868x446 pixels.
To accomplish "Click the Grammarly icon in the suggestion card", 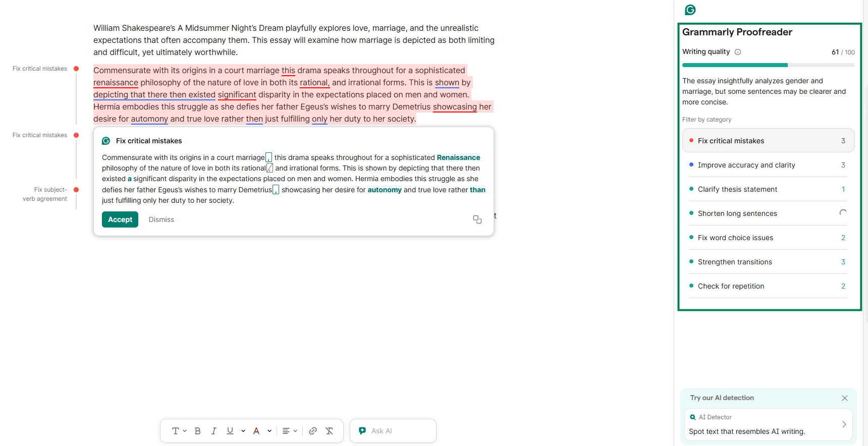I will click(106, 141).
